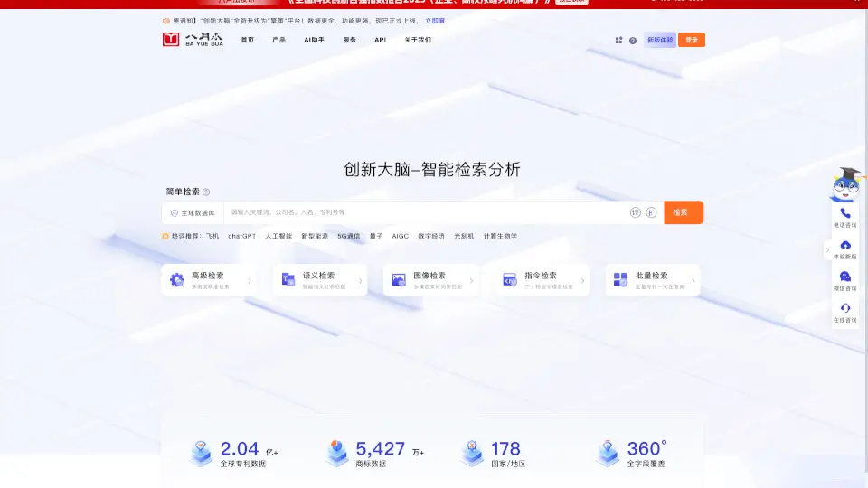Click the translate icon in search box

(636, 212)
